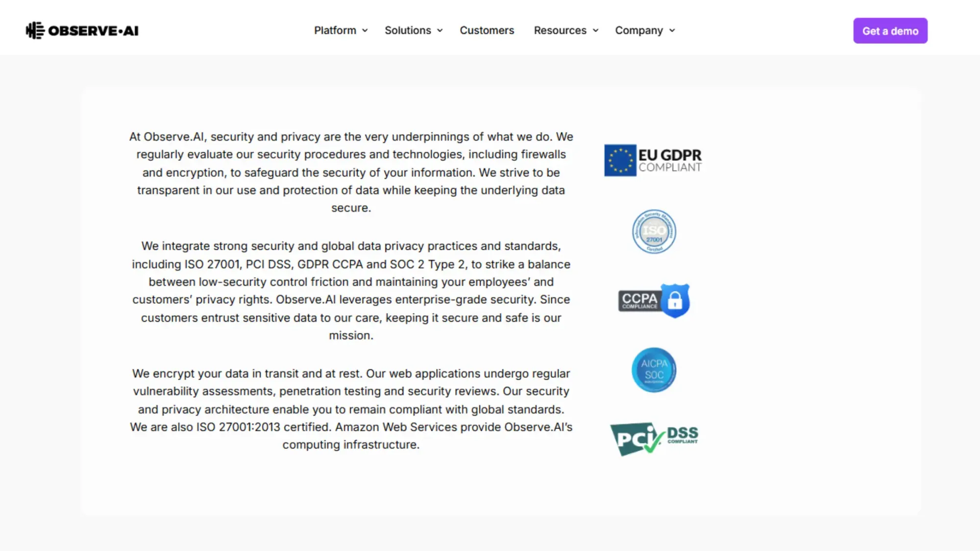Expand the Solutions chevron arrow
980x551 pixels.
[440, 30]
